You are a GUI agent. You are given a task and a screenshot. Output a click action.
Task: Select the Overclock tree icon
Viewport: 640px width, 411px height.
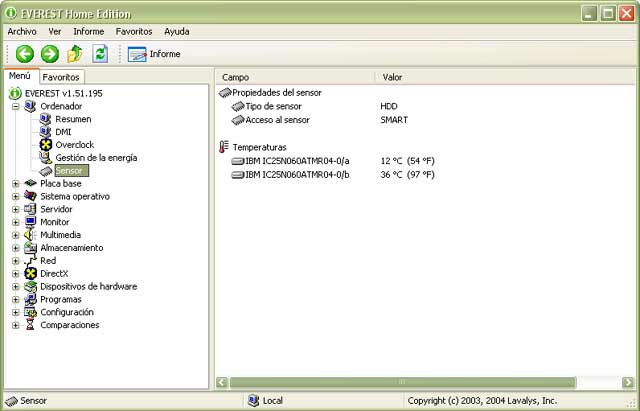[x=46, y=145]
